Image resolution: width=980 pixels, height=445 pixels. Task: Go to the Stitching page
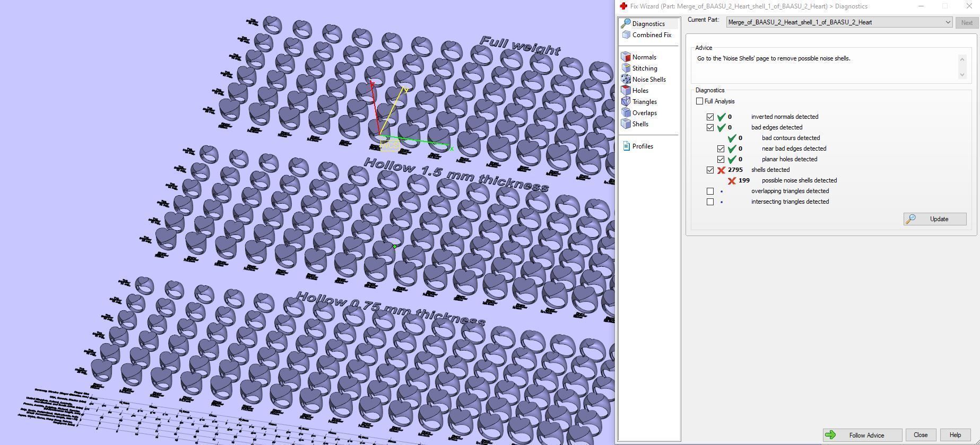pyautogui.click(x=644, y=68)
